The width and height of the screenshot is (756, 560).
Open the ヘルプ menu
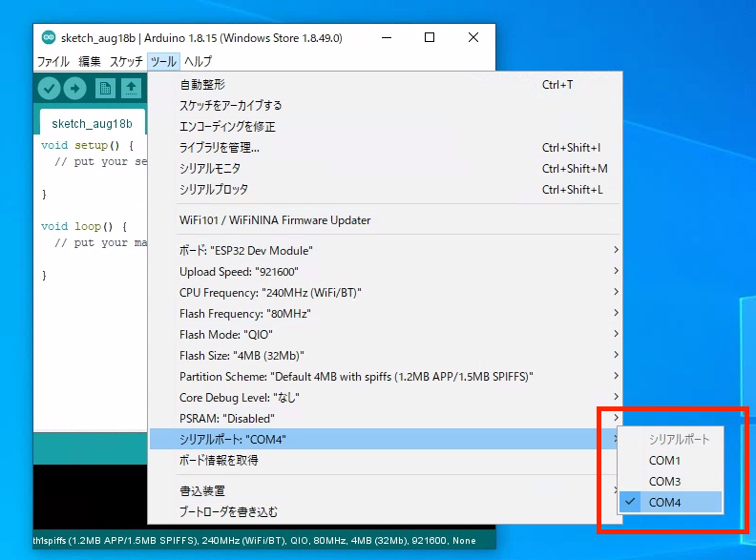point(199,62)
